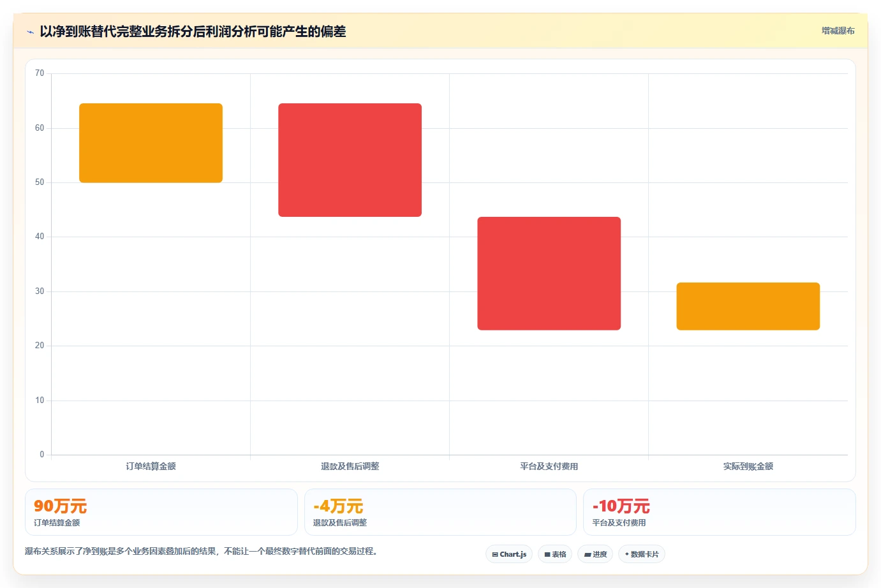
Task: Click the 进度 tag chip
Action: (x=595, y=554)
